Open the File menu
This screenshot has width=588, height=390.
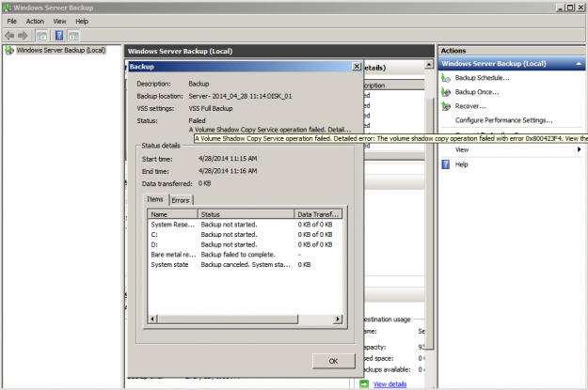pos(12,21)
